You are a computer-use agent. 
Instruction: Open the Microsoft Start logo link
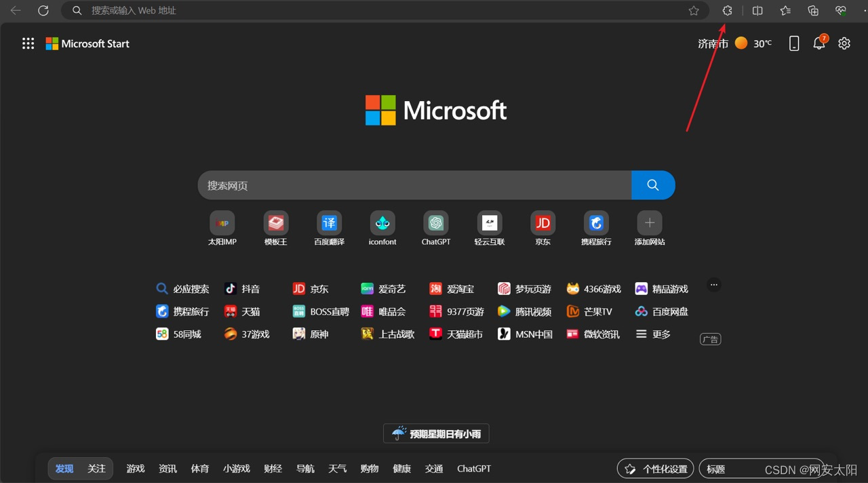(x=87, y=43)
